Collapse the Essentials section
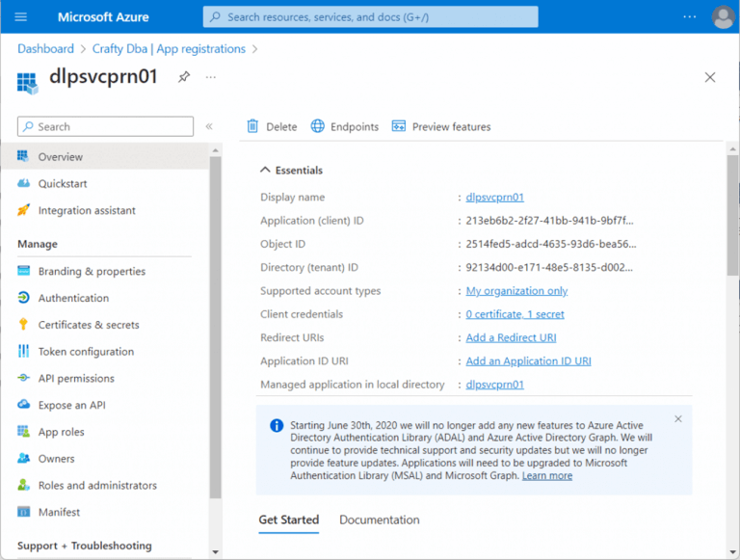The width and height of the screenshot is (740, 560). 265,170
